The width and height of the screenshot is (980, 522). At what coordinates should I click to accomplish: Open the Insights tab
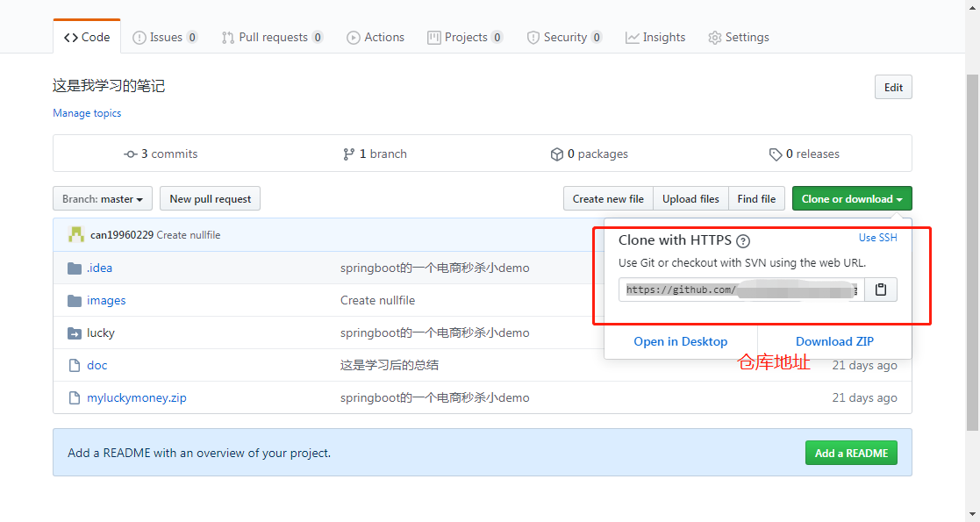[655, 37]
